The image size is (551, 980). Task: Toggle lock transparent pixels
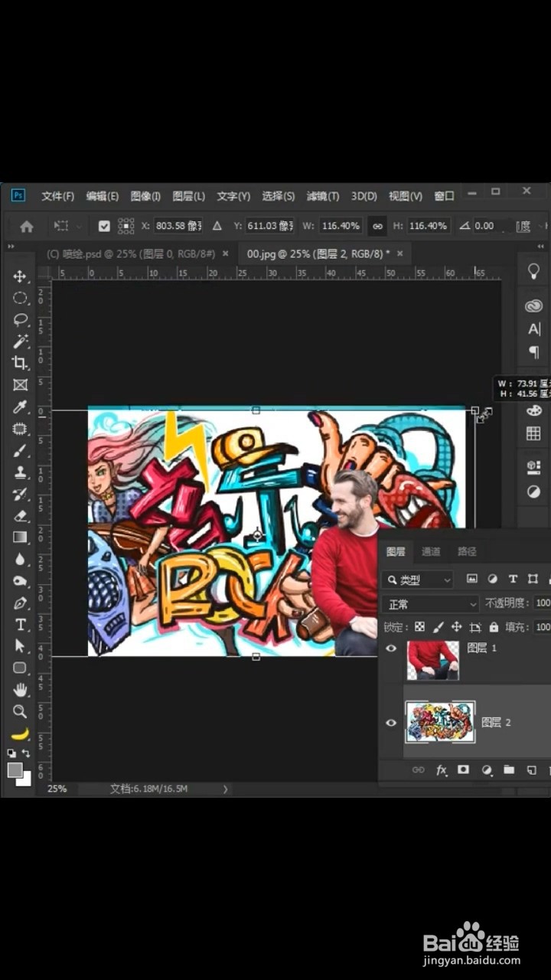419,626
